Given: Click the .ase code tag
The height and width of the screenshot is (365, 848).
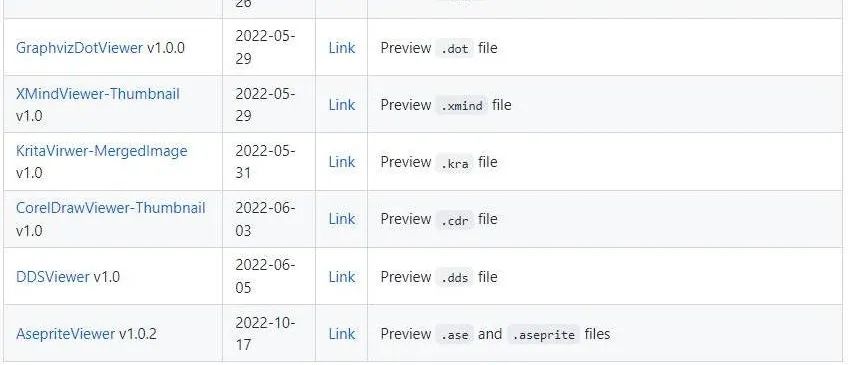Looking at the screenshot, I should (454, 335).
